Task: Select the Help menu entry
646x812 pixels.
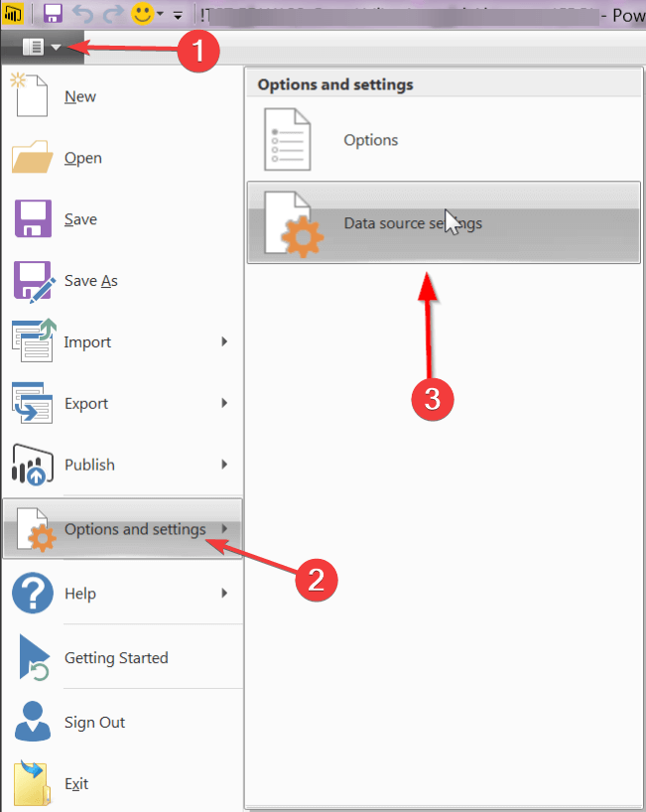Action: pos(123,593)
